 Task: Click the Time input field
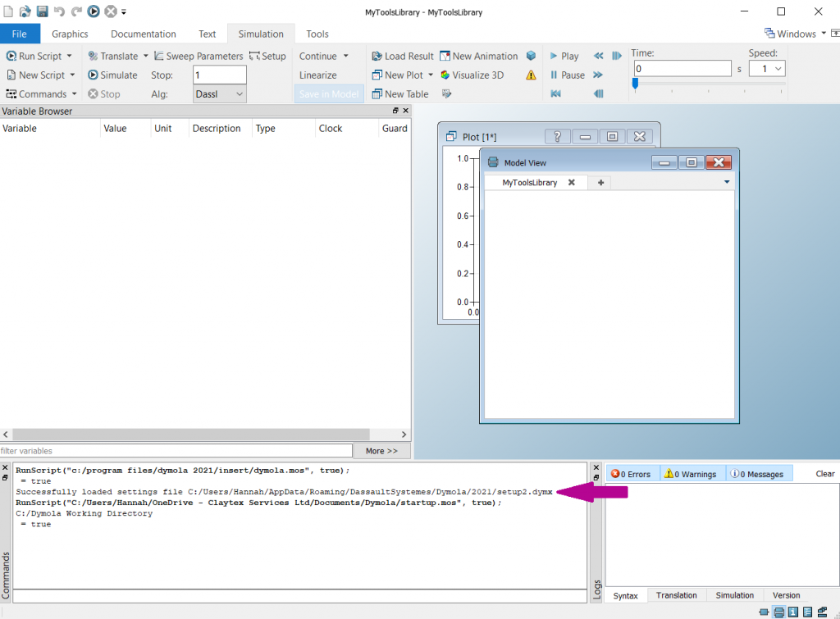point(682,69)
